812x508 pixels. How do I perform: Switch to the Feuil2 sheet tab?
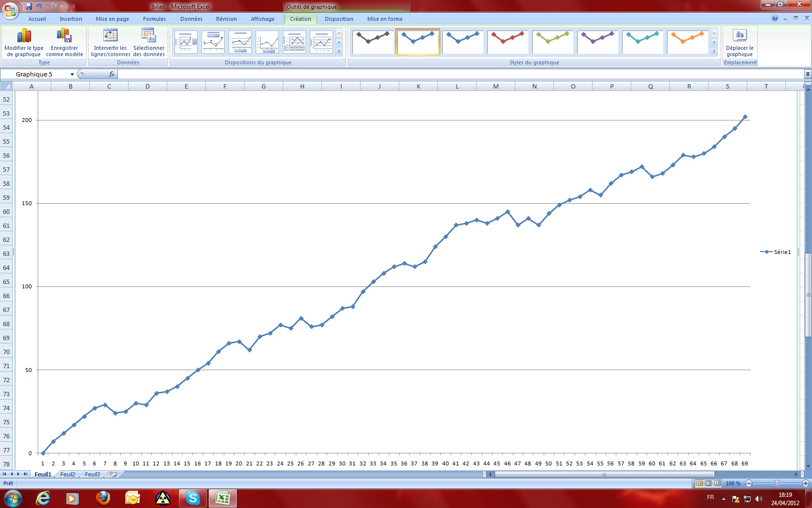pyautogui.click(x=68, y=475)
